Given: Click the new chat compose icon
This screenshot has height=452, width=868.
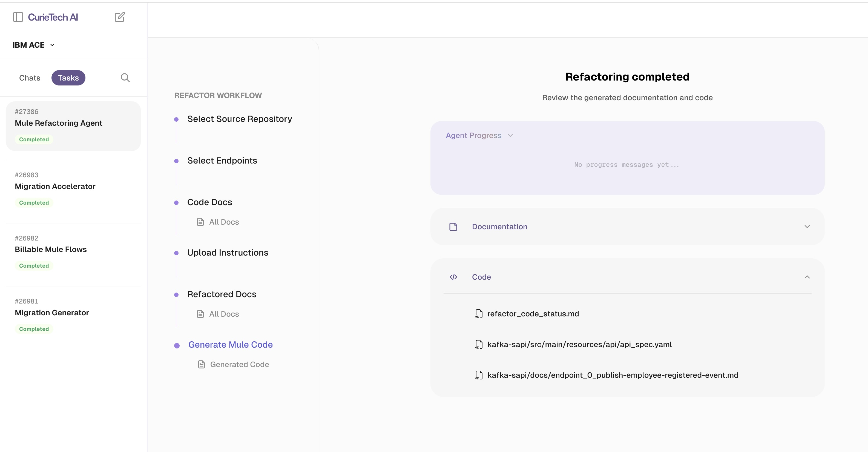Looking at the screenshot, I should [120, 17].
